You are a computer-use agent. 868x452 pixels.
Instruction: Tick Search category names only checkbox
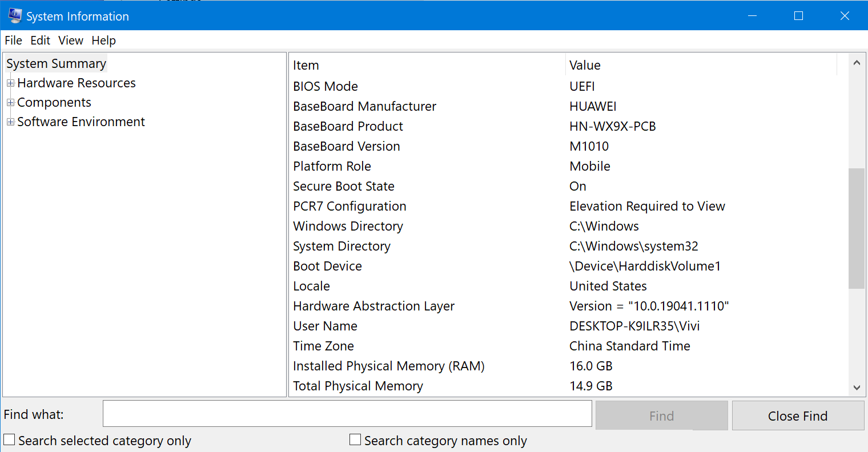355,440
